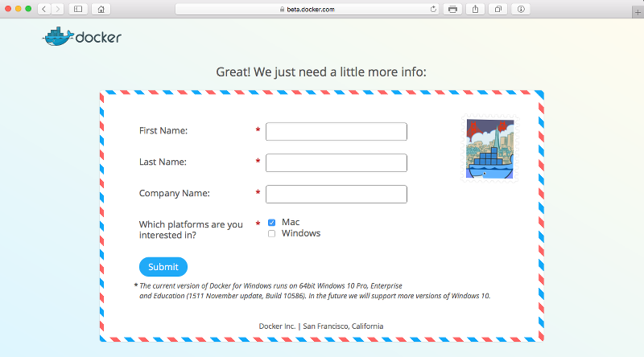Click the print toolbar icon
This screenshot has width=644, height=357.
[452, 9]
